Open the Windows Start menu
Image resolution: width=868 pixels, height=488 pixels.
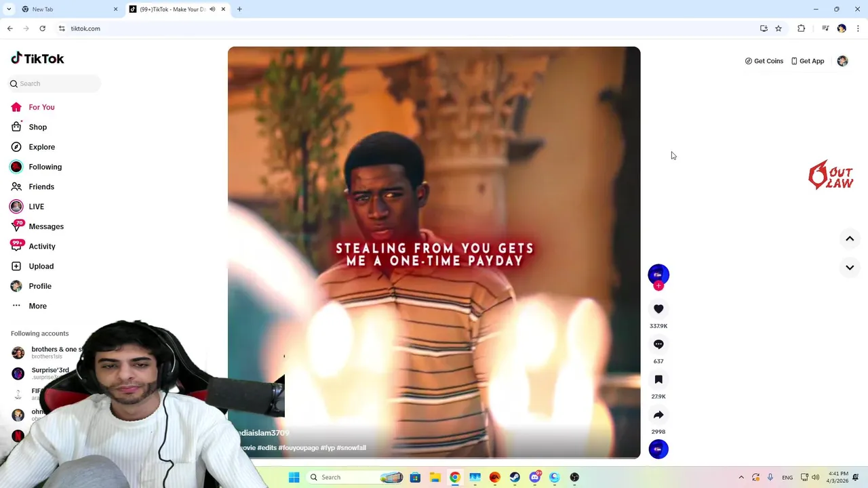coord(294,477)
